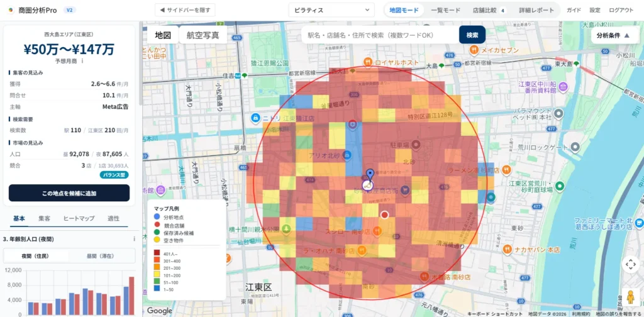The width and height of the screenshot is (644, 317).
Task: Switch map to 地図 view
Action: pos(163,35)
